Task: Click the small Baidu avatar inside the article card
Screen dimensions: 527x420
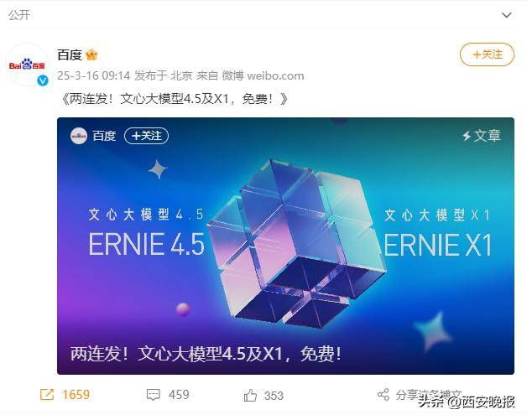Action: coord(79,136)
